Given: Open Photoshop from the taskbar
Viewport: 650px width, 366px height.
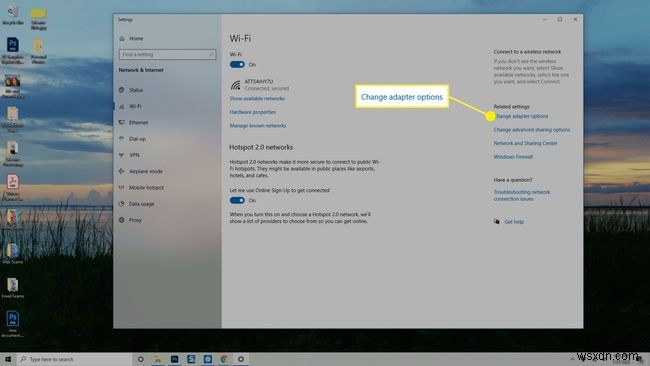Looking at the screenshot, I should tap(175, 359).
